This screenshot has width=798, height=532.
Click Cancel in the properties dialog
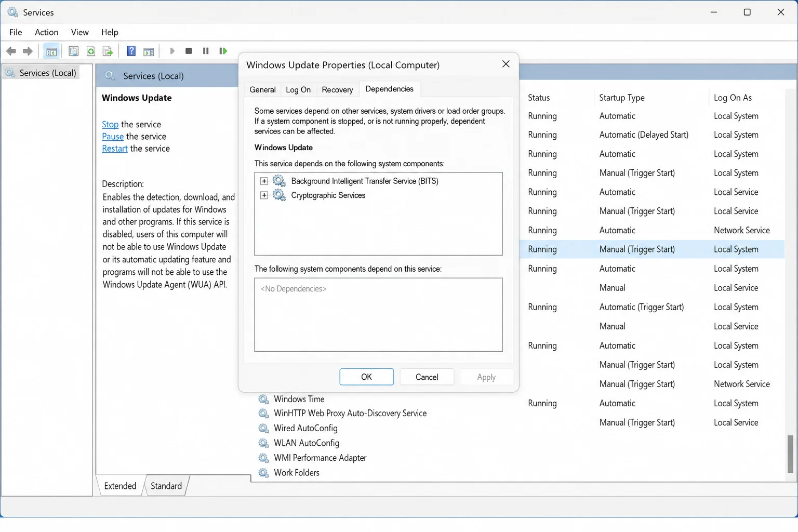(427, 377)
